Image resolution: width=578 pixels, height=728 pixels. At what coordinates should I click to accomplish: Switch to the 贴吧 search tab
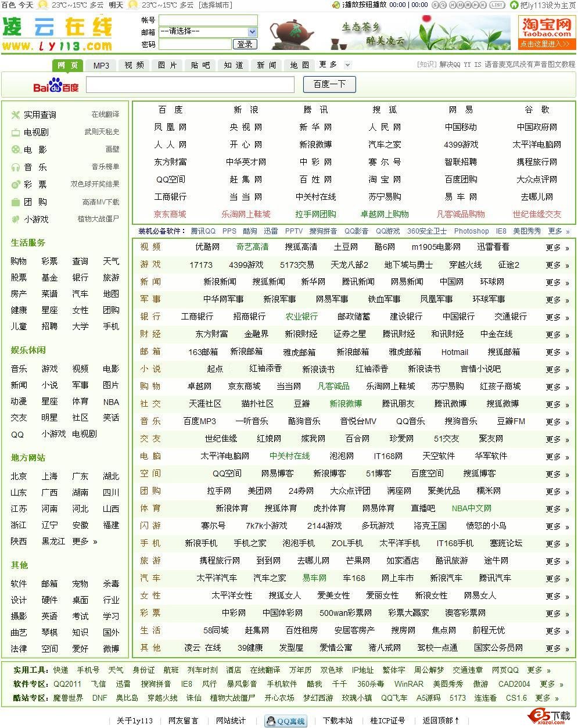[200, 65]
